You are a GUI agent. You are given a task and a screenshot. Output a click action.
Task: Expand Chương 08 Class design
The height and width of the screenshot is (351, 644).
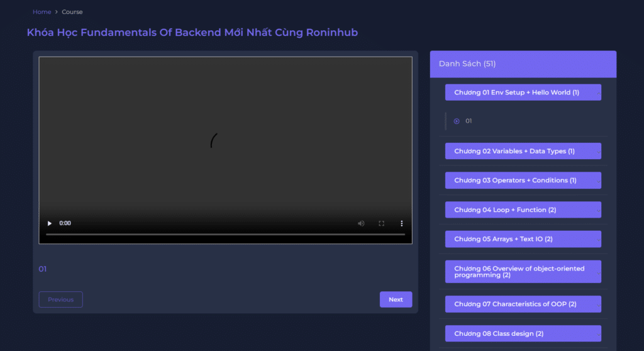tap(523, 333)
